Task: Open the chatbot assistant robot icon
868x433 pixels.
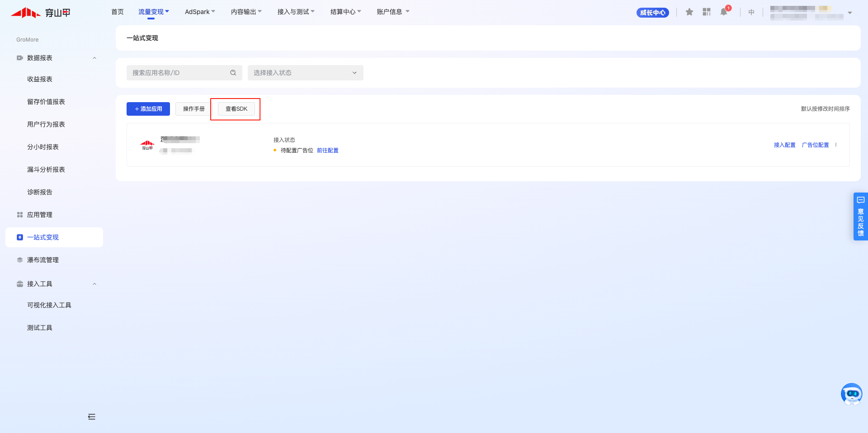Action: (851, 394)
